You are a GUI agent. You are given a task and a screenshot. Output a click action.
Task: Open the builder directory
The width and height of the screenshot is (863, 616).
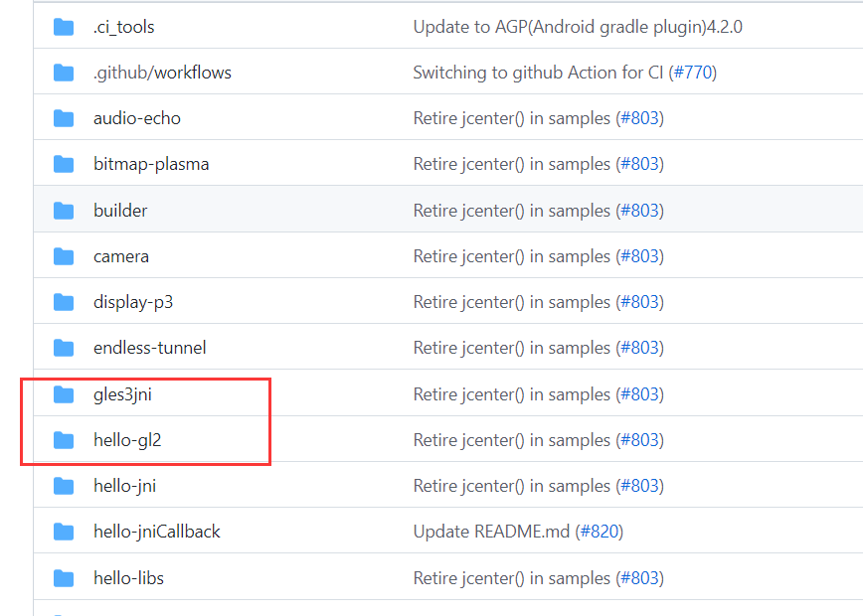point(120,211)
